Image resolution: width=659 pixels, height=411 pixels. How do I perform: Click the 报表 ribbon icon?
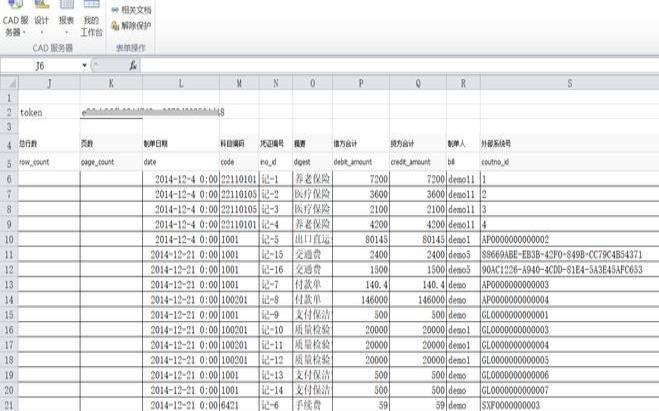66,14
